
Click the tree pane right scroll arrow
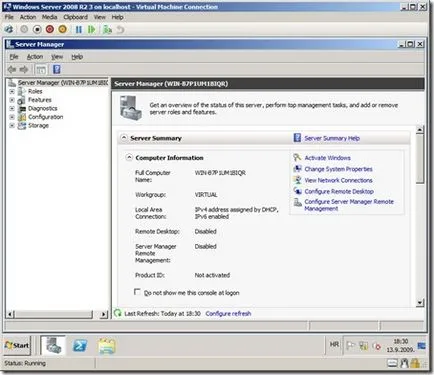point(104,314)
